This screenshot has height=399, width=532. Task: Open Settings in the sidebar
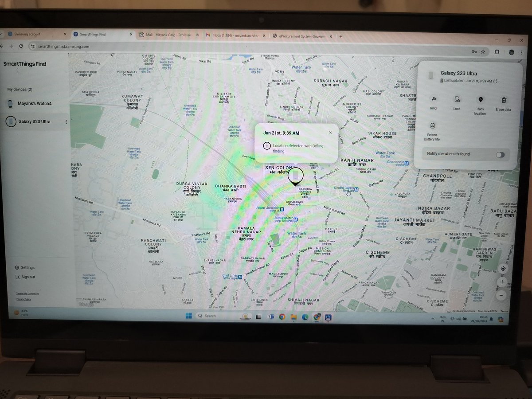click(24, 268)
